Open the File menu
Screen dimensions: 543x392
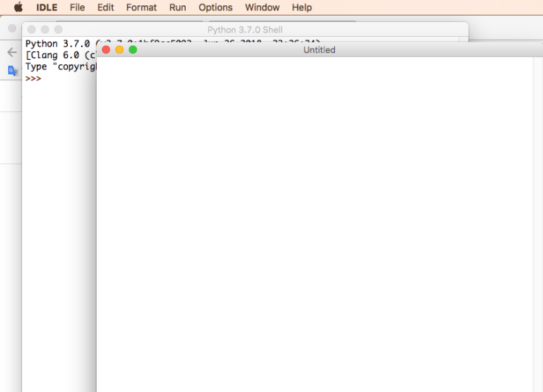pos(77,7)
